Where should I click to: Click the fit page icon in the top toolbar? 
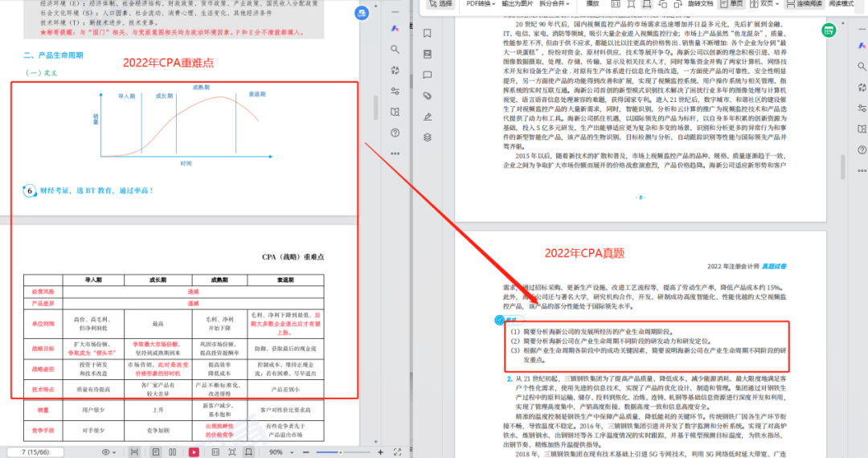coord(631,3)
